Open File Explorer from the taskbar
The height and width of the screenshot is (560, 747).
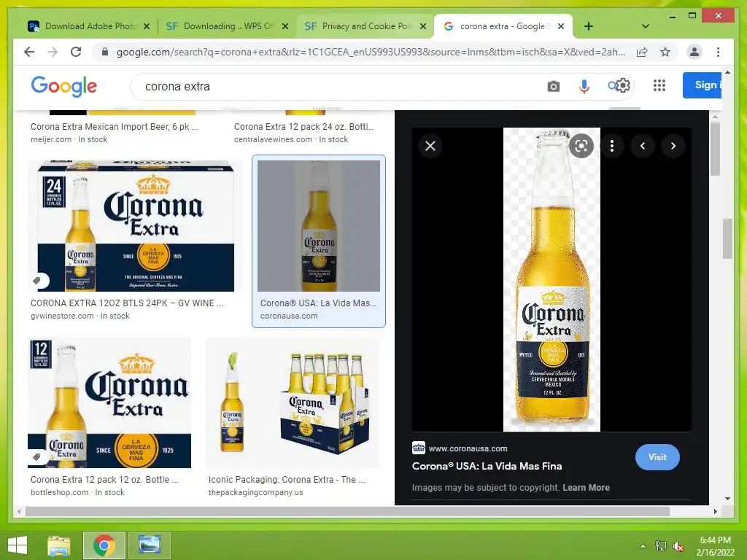(x=58, y=545)
